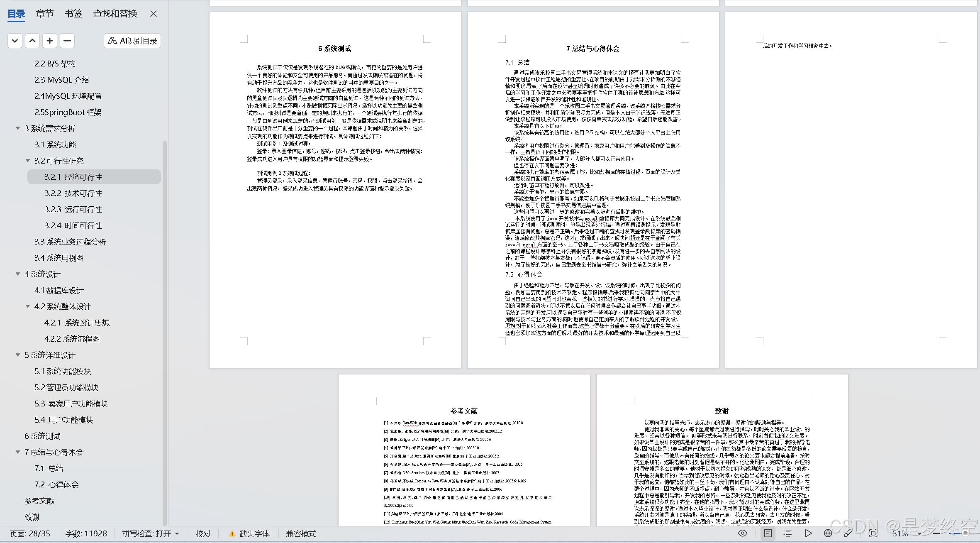Click the outline panel vertical scrollbar
The height and width of the screenshot is (543, 980).
(164, 333)
